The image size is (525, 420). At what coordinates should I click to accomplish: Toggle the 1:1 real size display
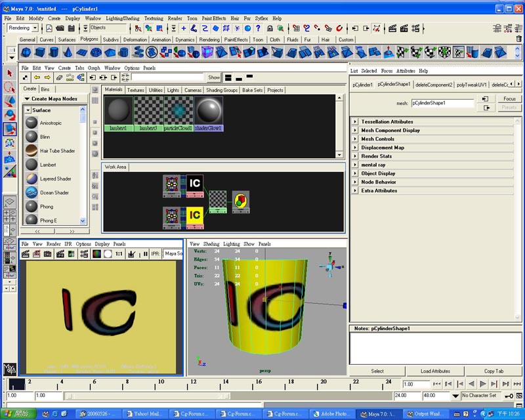pos(119,254)
